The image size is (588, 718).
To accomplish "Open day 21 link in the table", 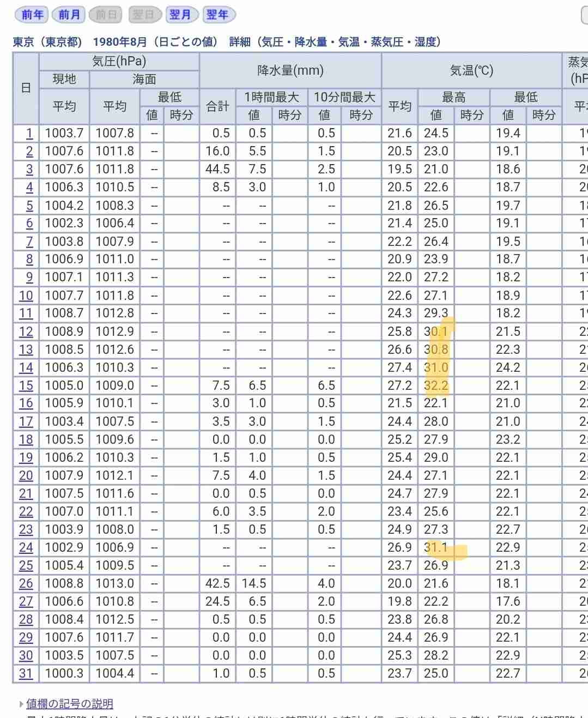I will point(26,493).
